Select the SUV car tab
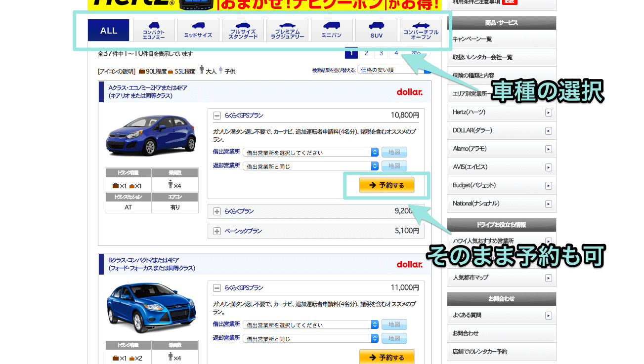Viewport: 644px width, 364px height. [x=376, y=30]
